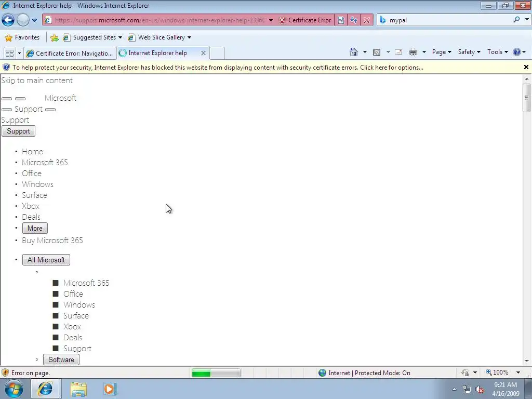Image resolution: width=532 pixels, height=399 pixels.
Task: Open the Page menu
Action: pos(442,52)
